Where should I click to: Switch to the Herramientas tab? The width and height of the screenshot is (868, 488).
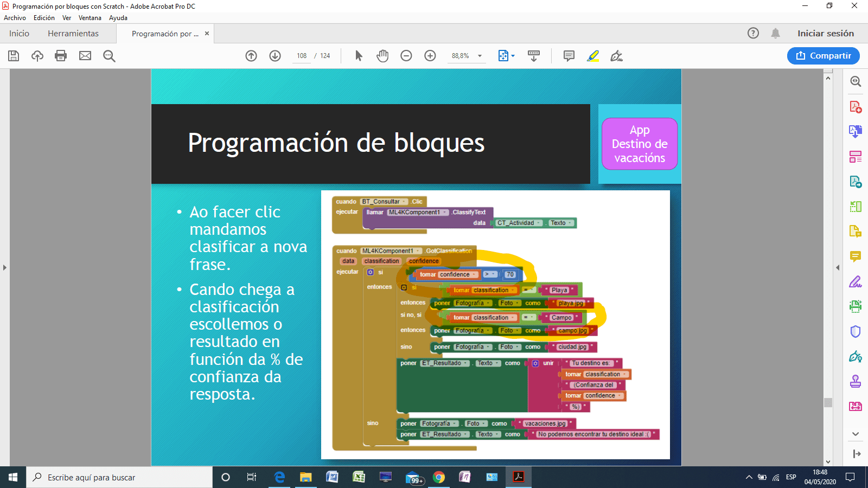[73, 34]
